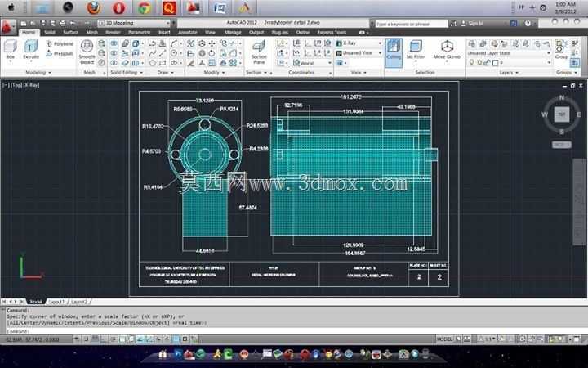The width and height of the screenshot is (588, 368).
Task: Open the Unsaved Layer State dropdown
Action: [510, 53]
